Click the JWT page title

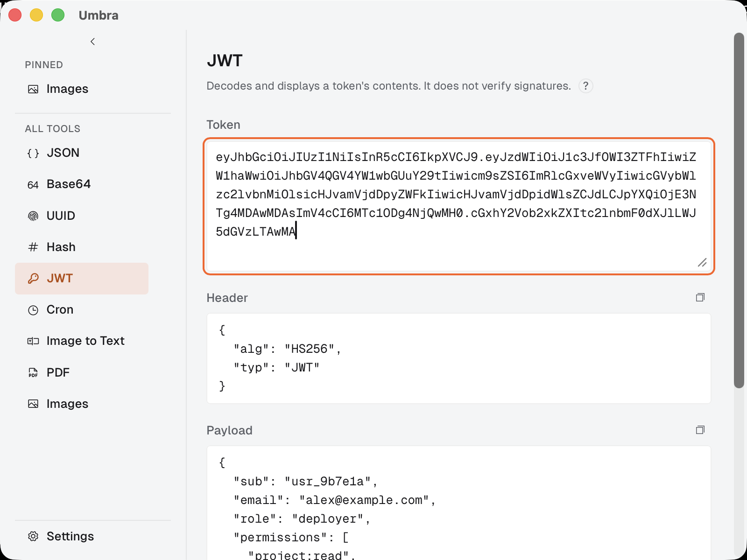point(225,61)
